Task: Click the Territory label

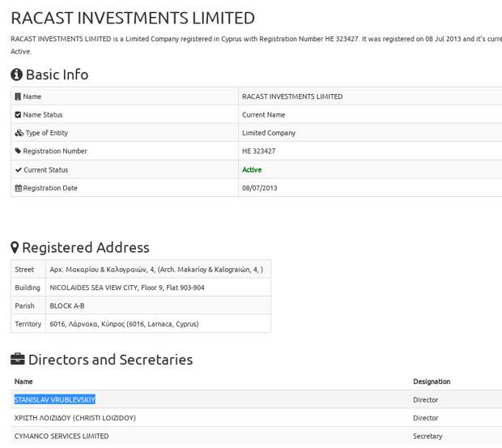Action: [x=28, y=324]
